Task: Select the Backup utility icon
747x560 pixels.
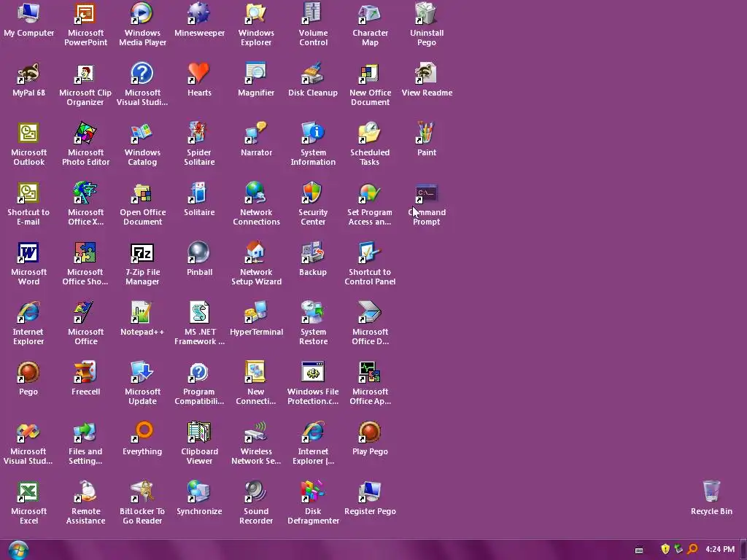Action: point(313,253)
